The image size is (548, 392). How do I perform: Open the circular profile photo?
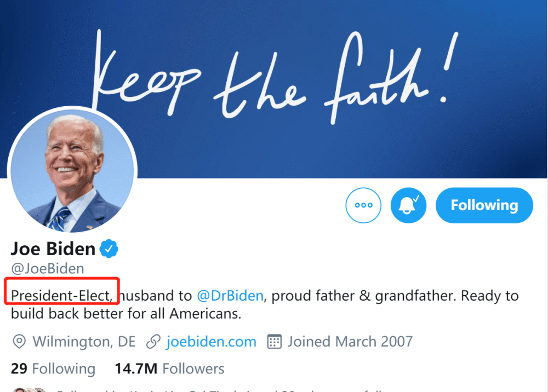tap(73, 170)
